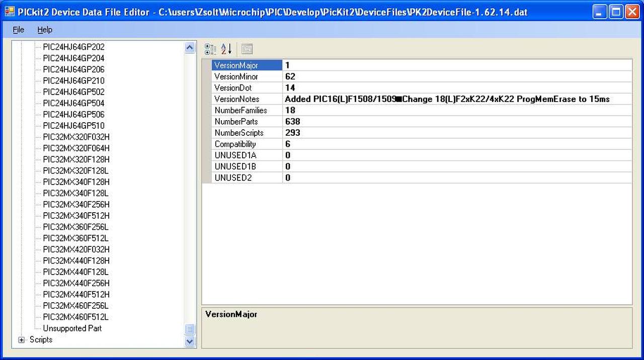Image resolution: width=644 pixels, height=360 pixels.
Task: Click the tree scroll-up arrow
Action: tap(190, 48)
